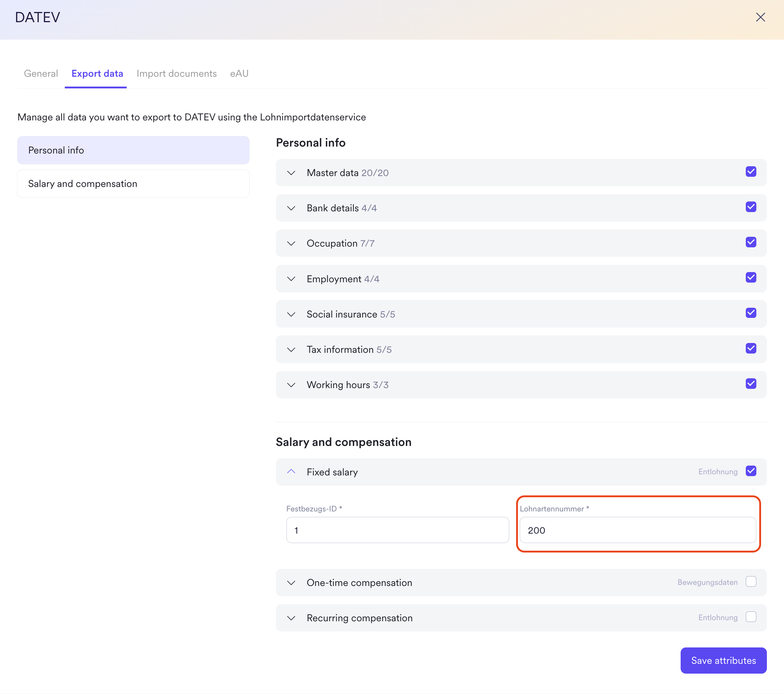Screen dimensions: 784x694
Task: Select Personal info in the left sidebar
Action: point(133,150)
